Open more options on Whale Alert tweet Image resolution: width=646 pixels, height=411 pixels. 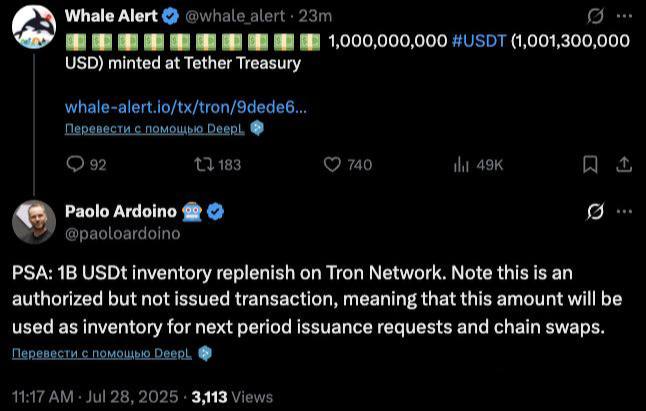click(x=624, y=16)
